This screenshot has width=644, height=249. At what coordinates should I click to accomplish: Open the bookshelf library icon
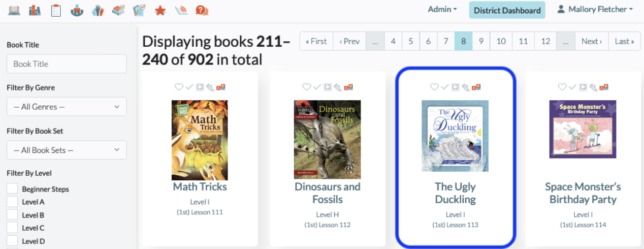pyautogui.click(x=35, y=10)
